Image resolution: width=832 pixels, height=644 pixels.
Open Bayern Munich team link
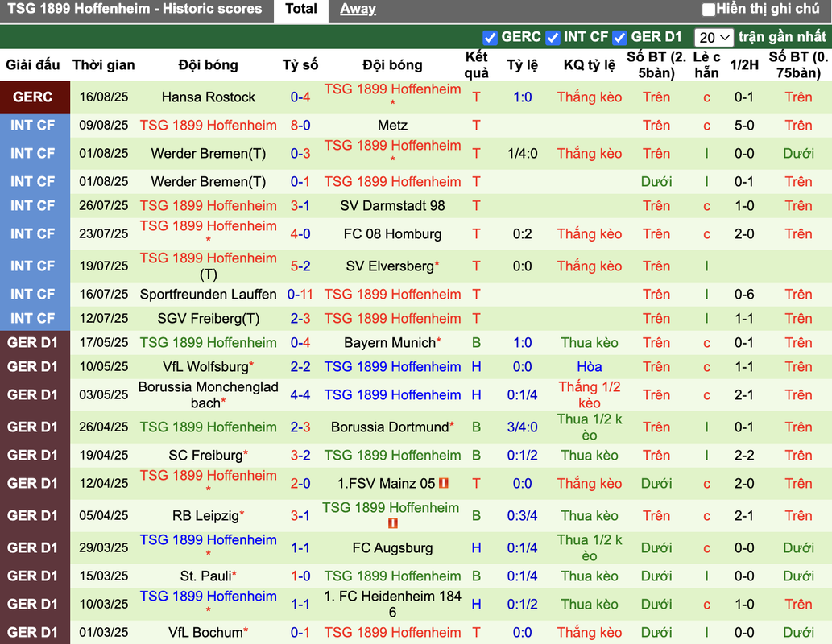click(x=390, y=343)
